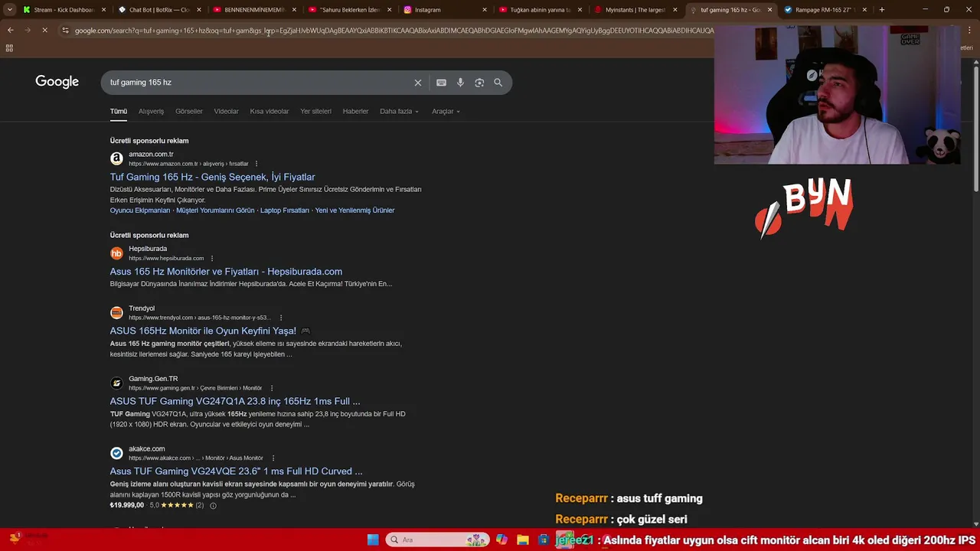This screenshot has height=551, width=980.
Task: Open rating info icon next to akakce price
Action: pos(213,506)
